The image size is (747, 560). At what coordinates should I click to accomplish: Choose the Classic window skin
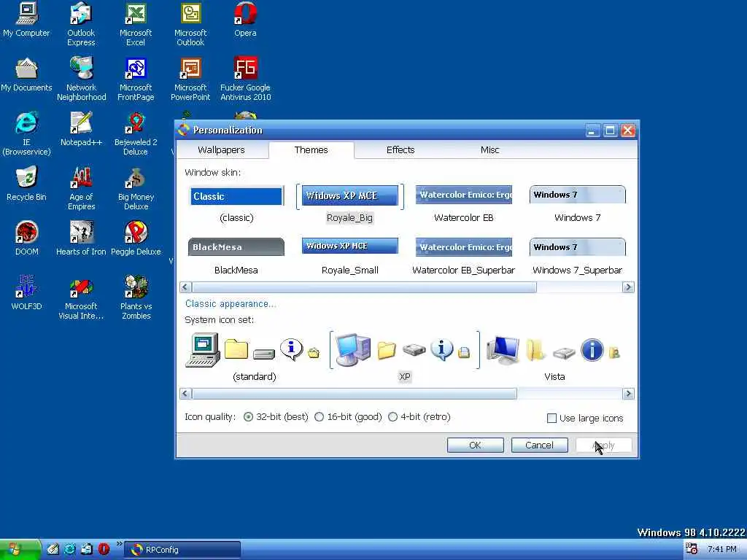click(236, 204)
